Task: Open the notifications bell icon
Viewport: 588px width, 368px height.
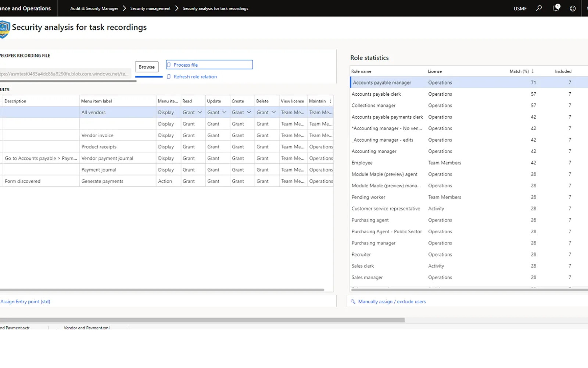Action: (556, 8)
